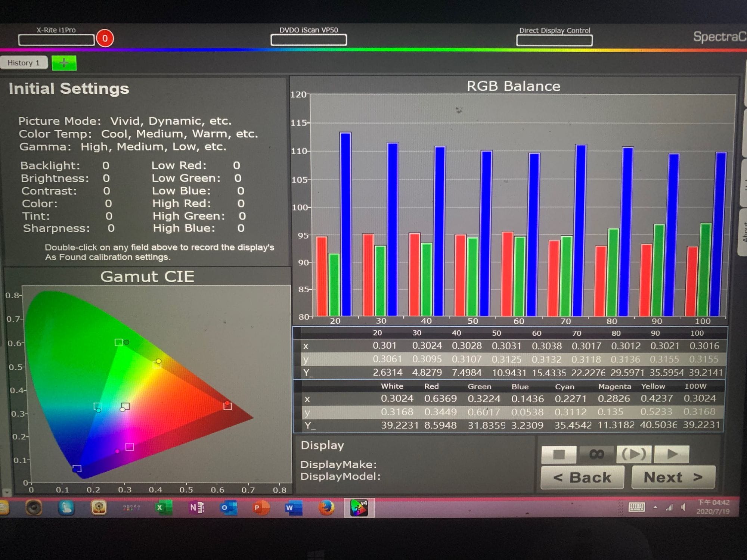Open the DVDO iScan VP50 source selector
Image resolution: width=747 pixels, height=560 pixels.
click(x=309, y=40)
